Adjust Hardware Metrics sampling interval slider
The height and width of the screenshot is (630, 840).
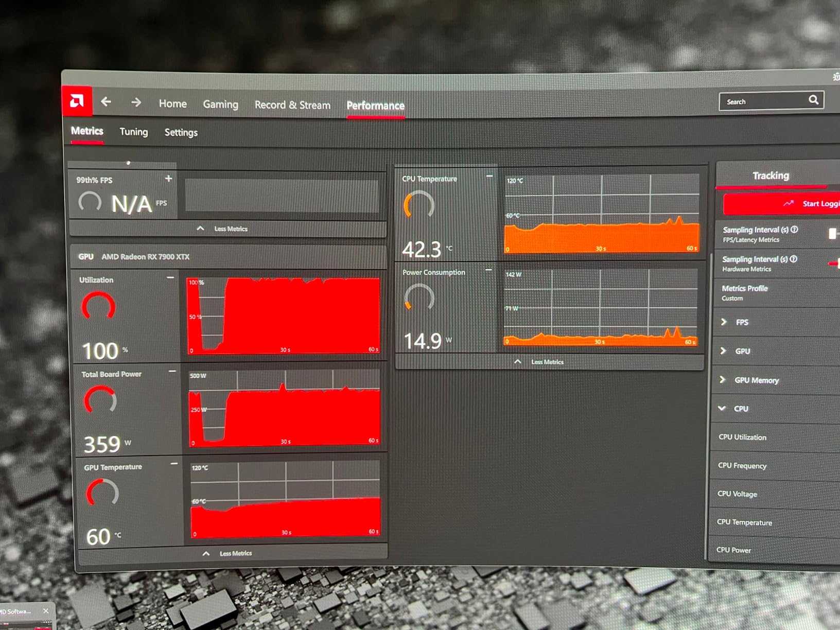pyautogui.click(x=834, y=264)
